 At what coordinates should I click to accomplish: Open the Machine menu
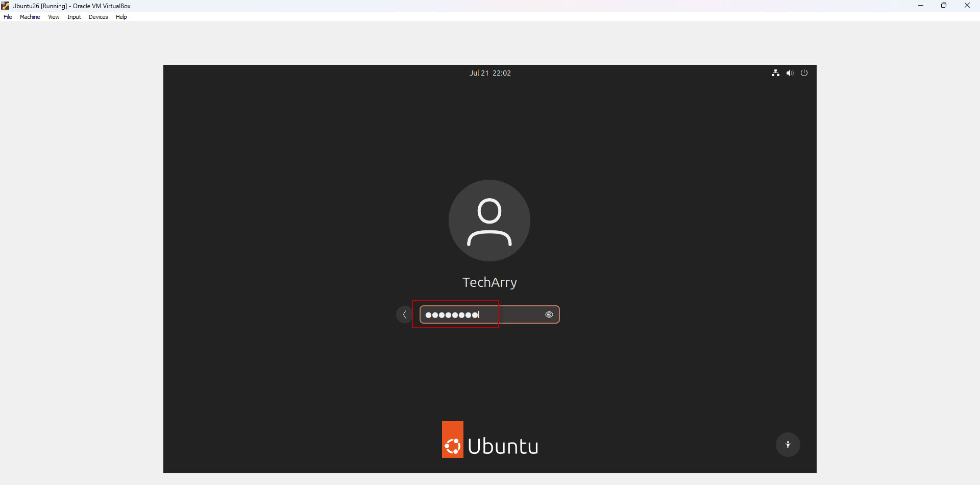point(30,17)
